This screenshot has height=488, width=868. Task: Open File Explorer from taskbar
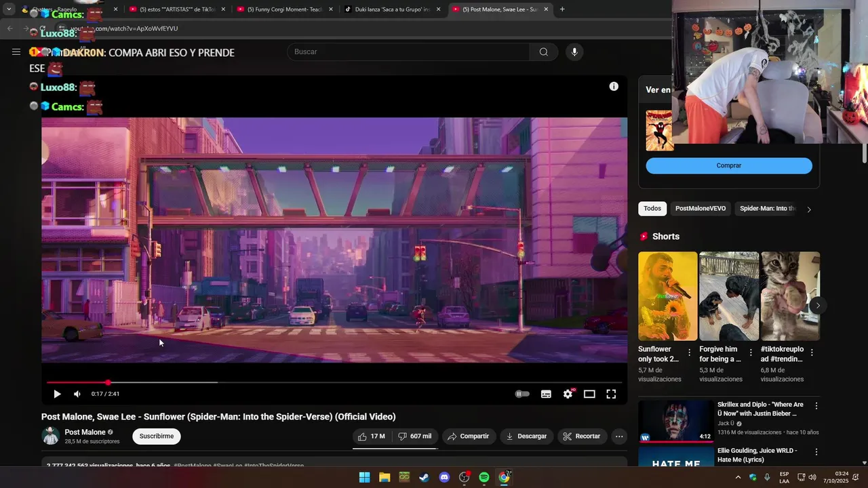(384, 477)
